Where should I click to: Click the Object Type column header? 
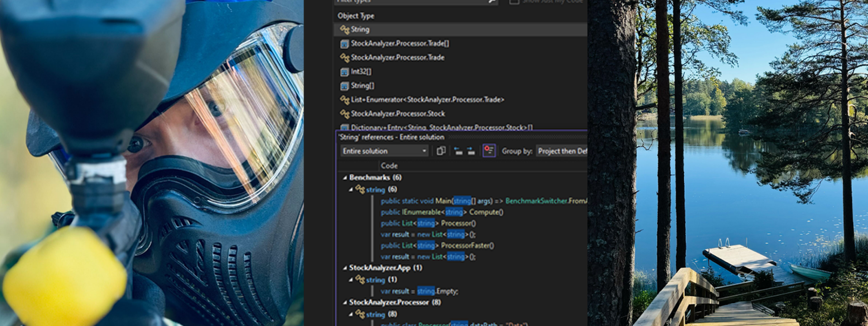(x=356, y=16)
